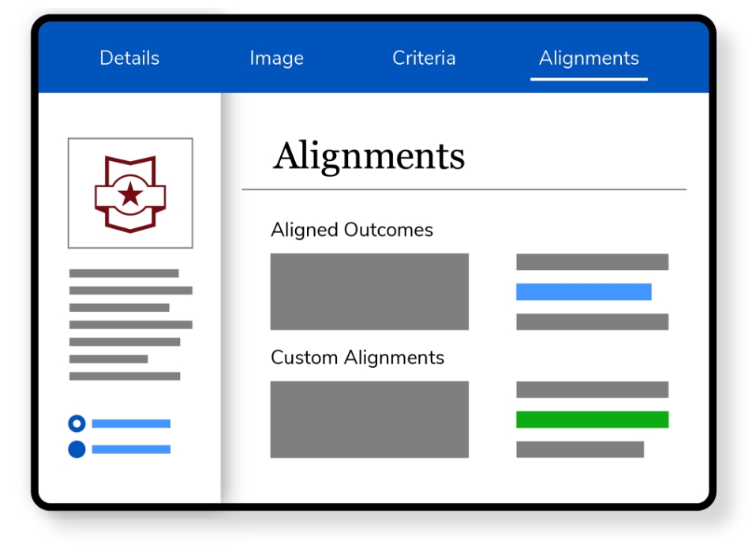Viewport: 756px width, 559px height.
Task: Click the green bar under Custom Alignments
Action: pyautogui.click(x=592, y=419)
